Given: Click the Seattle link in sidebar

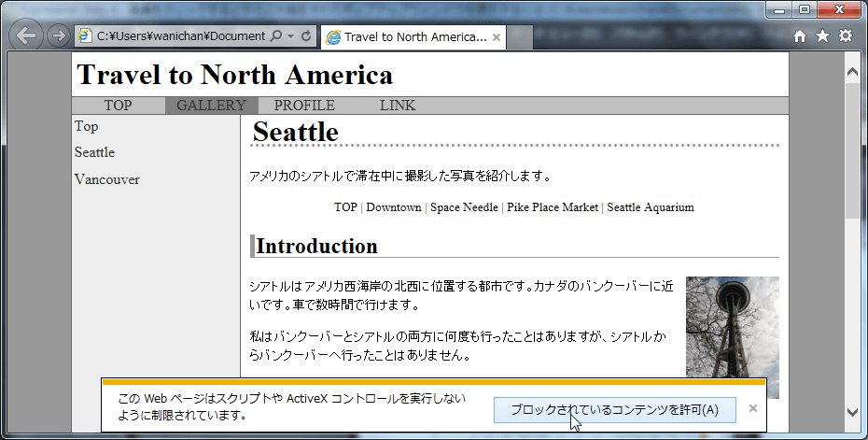Looking at the screenshot, I should [94, 152].
